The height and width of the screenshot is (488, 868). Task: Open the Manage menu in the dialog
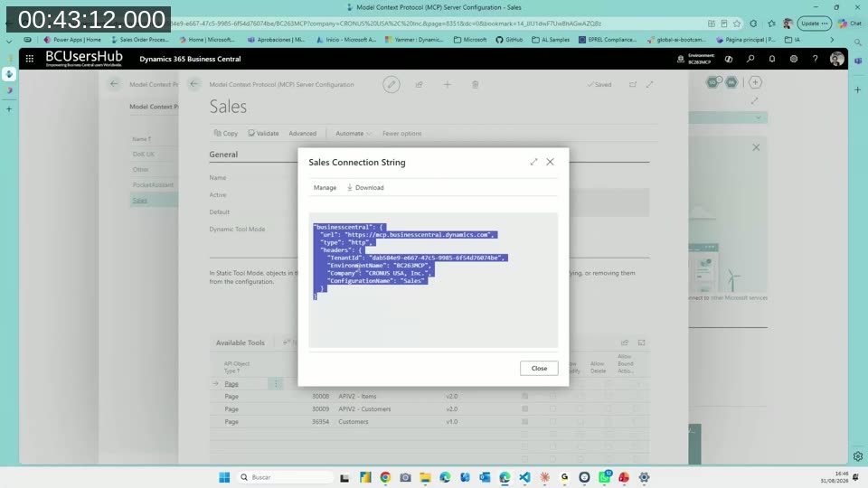click(325, 188)
